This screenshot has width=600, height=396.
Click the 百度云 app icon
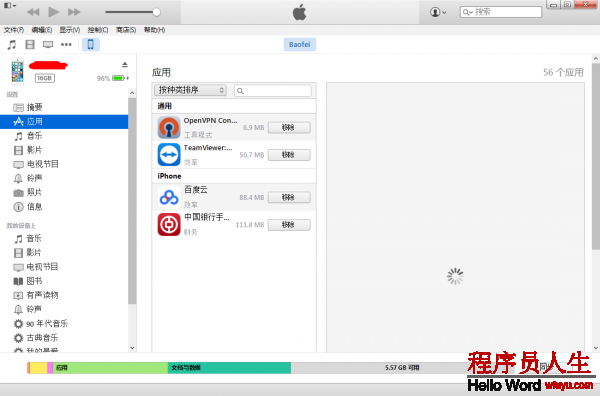(169, 197)
